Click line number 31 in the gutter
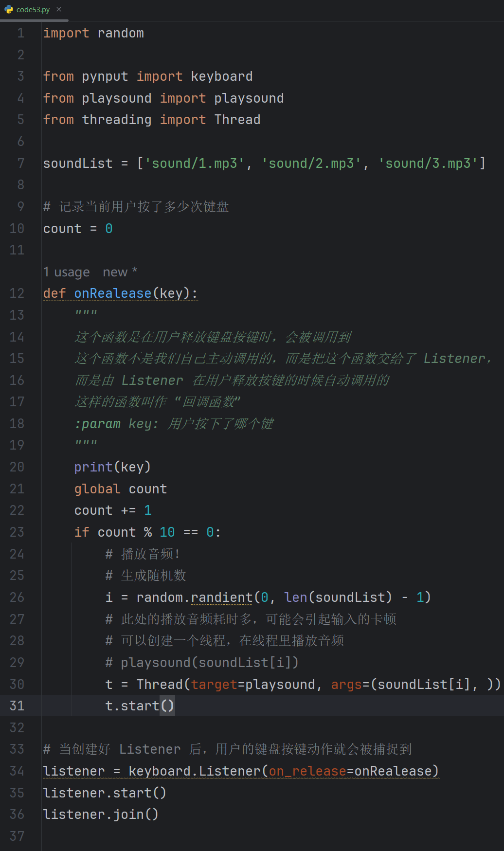Image resolution: width=504 pixels, height=851 pixels. 17,706
